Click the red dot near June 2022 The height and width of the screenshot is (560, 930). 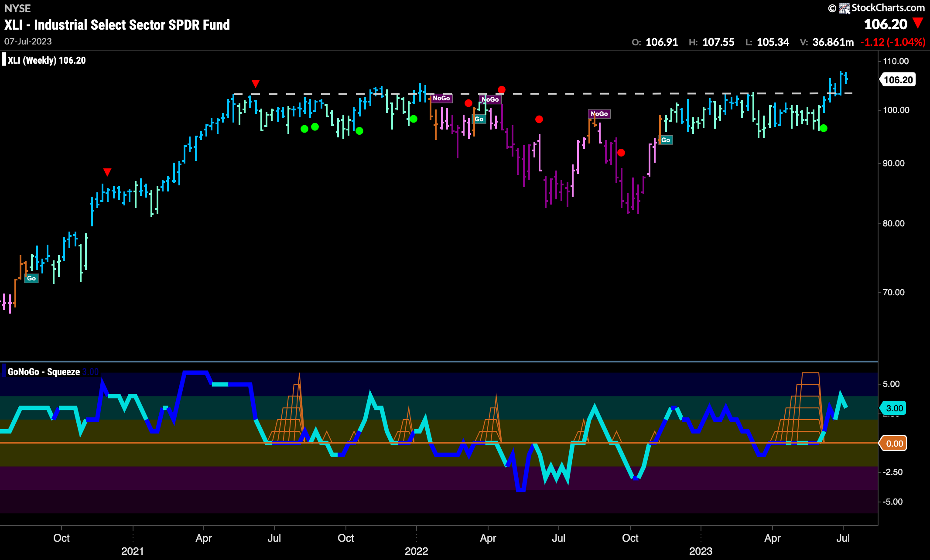[539, 119]
